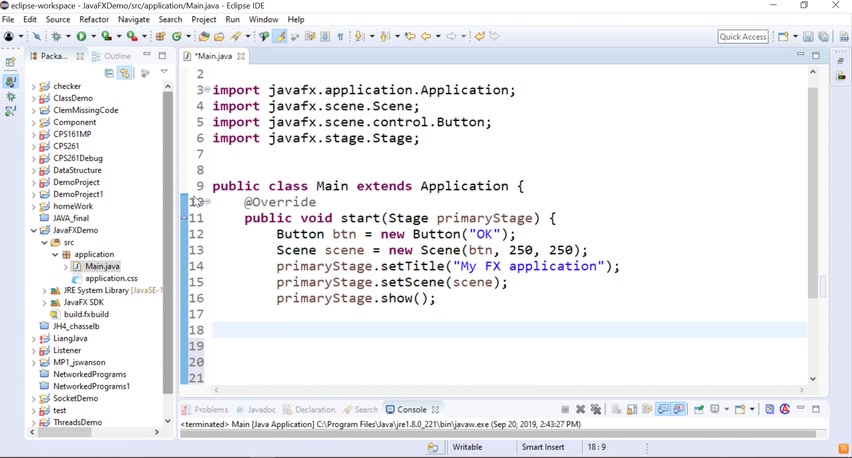Switch to the Declaration tab
Viewport: 852px width, 458px height.
click(x=309, y=410)
